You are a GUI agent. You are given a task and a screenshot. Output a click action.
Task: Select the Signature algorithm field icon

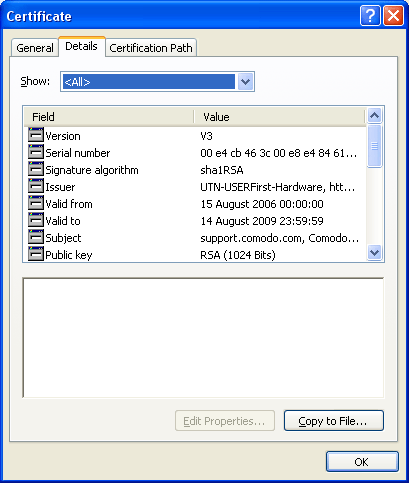[36, 169]
